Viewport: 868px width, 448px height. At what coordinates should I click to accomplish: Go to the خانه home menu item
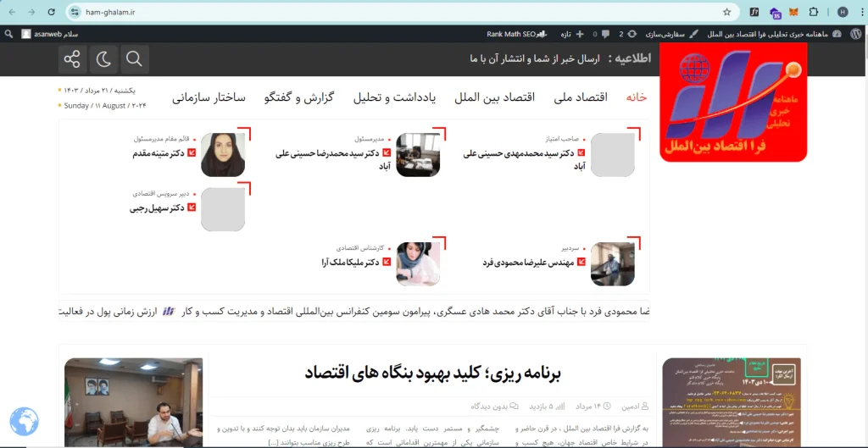pos(637,97)
